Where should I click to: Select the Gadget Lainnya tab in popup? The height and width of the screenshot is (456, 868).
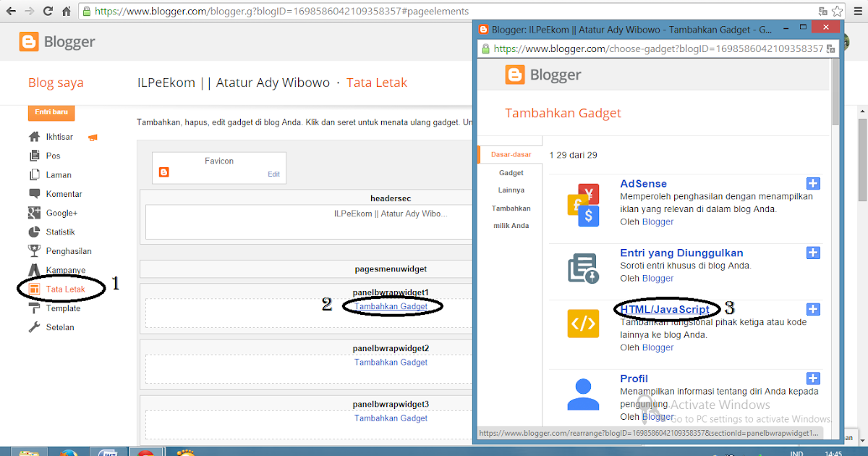511,182
